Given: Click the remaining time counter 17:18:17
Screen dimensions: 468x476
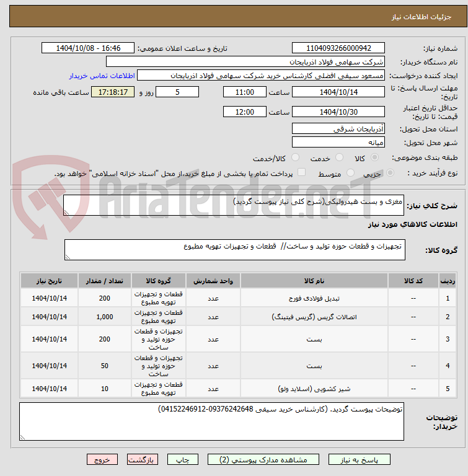Looking at the screenshot, I should [x=113, y=92].
